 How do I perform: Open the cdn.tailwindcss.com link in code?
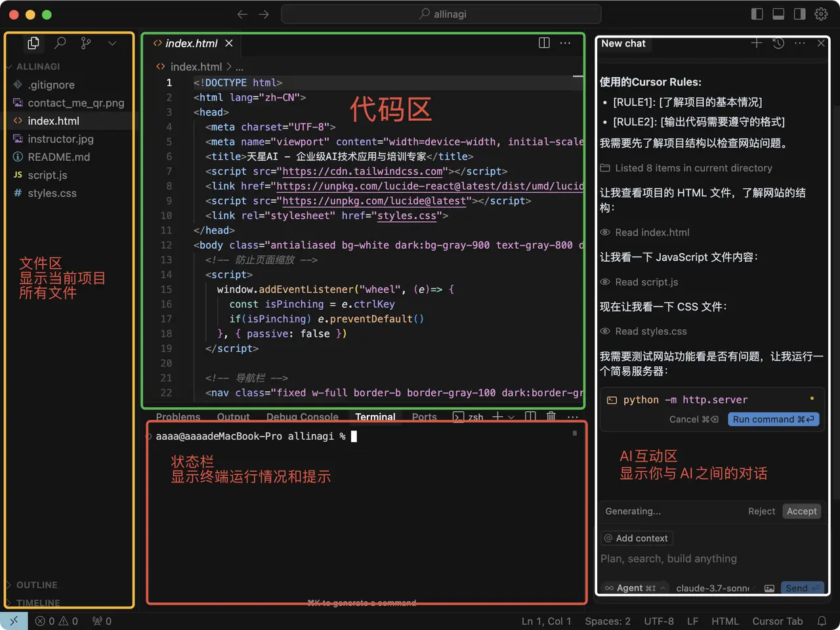tap(362, 171)
